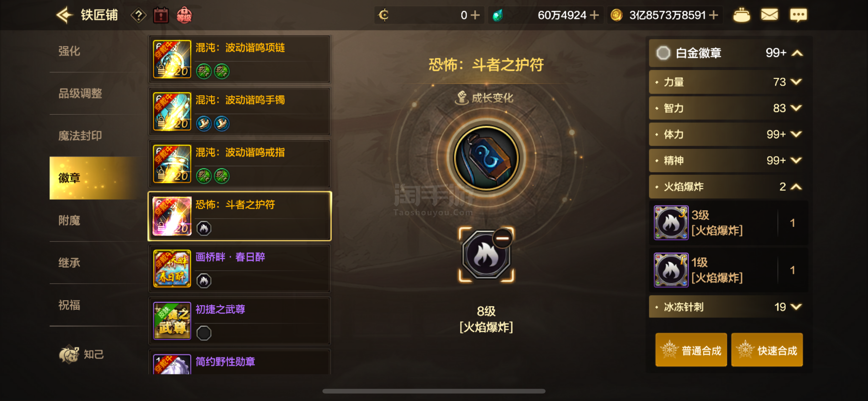Open the gold pouch icon
This screenshot has height=401, width=868.
(741, 15)
